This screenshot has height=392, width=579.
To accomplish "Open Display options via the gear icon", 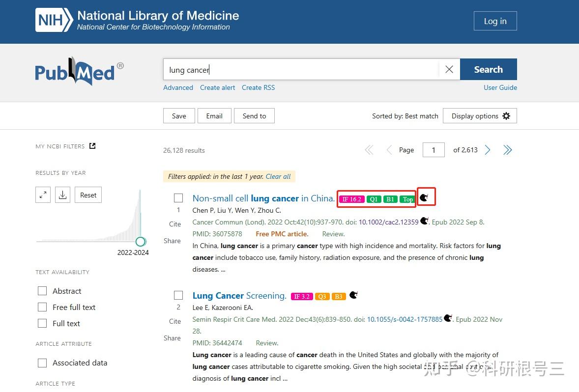I will (507, 115).
